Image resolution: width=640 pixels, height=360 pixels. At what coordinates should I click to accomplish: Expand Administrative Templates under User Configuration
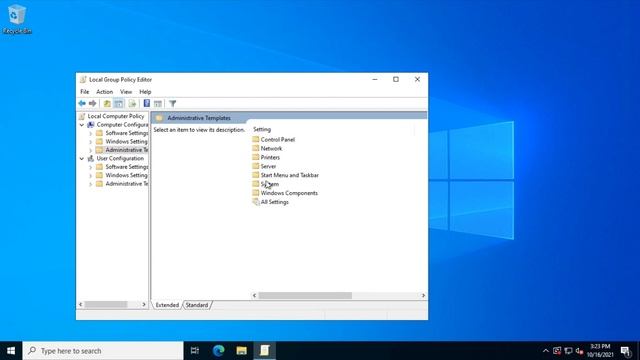[91, 184]
